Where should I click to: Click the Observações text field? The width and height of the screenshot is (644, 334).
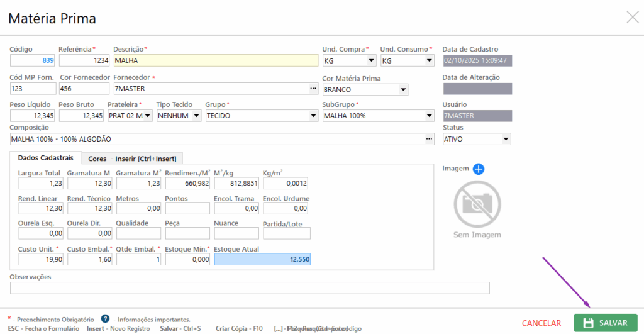coord(249,288)
